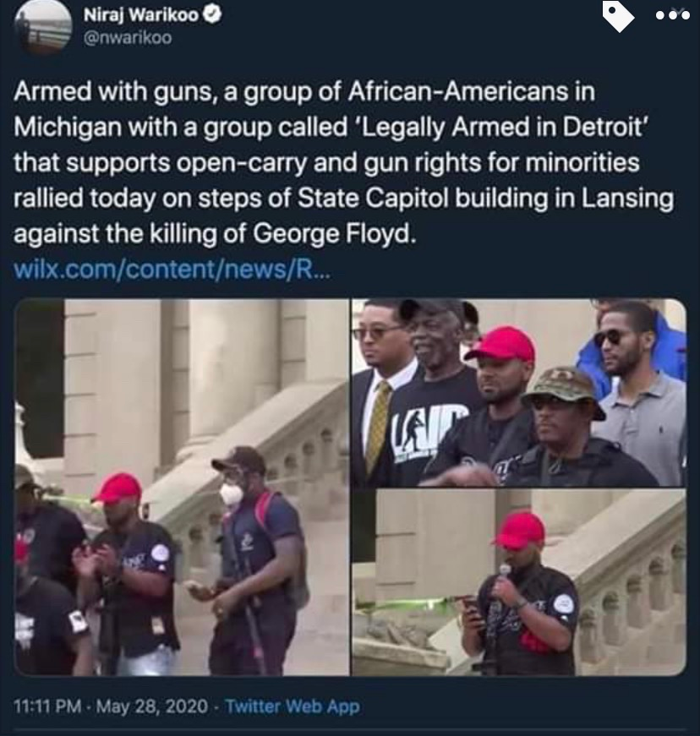This screenshot has width=700, height=736.
Task: Follow the wilx.com/content/news link
Action: (x=172, y=269)
